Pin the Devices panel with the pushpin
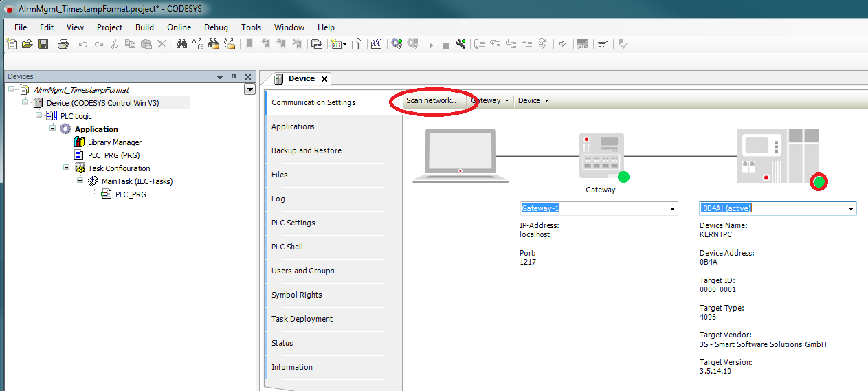 pos(234,77)
